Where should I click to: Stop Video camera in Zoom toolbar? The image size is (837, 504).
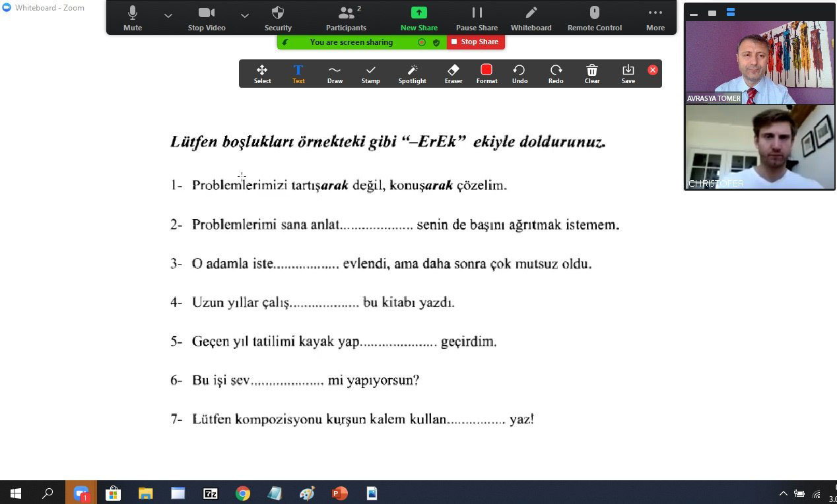207,18
